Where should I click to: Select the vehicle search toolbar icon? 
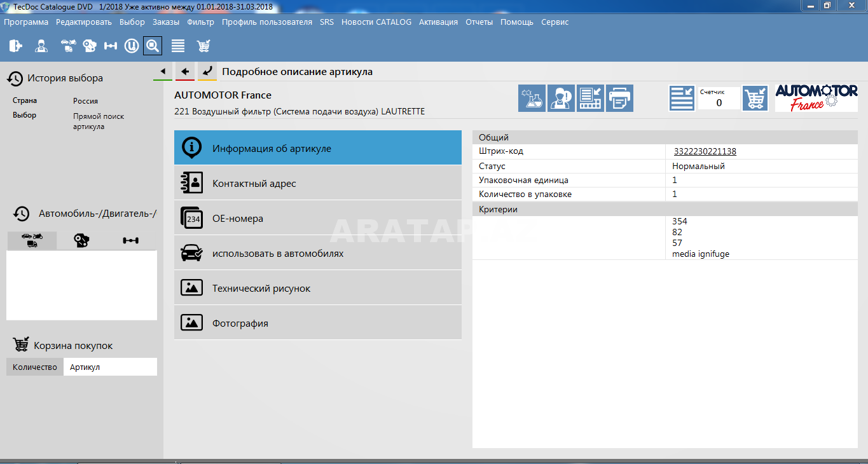coord(68,46)
